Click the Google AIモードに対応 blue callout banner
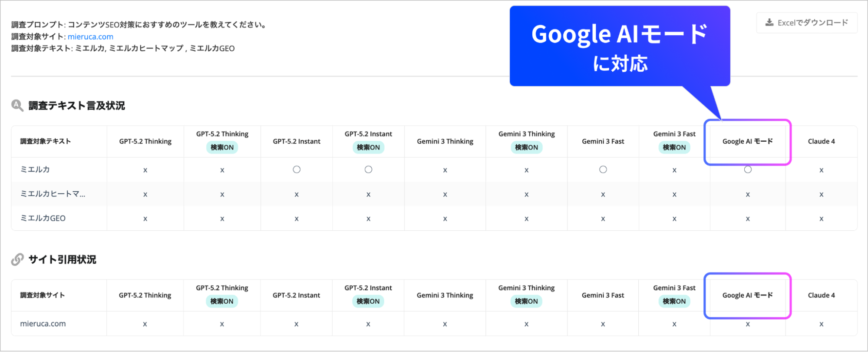 coord(620,46)
